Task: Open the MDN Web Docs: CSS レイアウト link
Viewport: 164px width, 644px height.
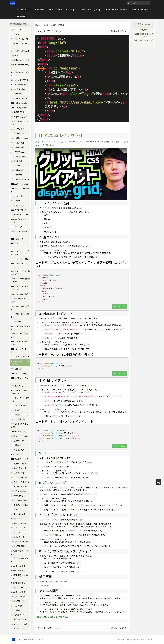Action: pyautogui.click(x=53, y=581)
